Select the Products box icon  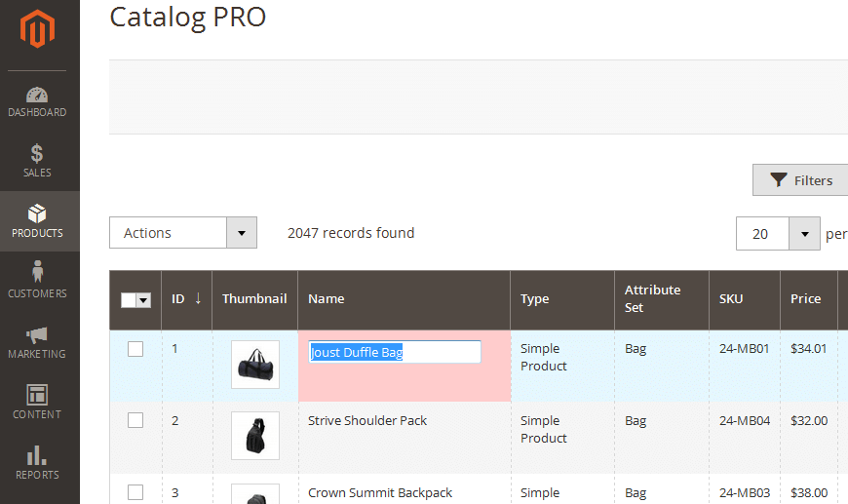[x=37, y=213]
